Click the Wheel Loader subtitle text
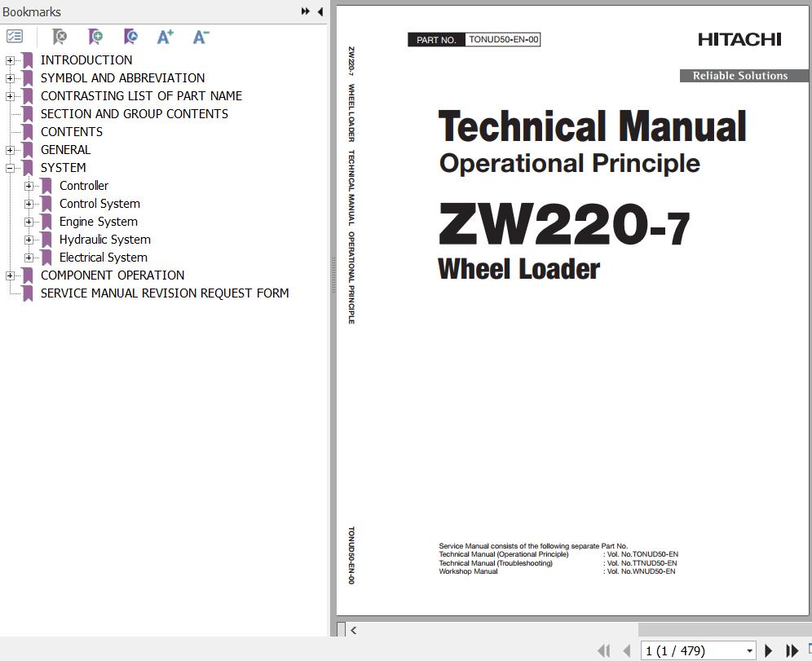 tap(519, 269)
